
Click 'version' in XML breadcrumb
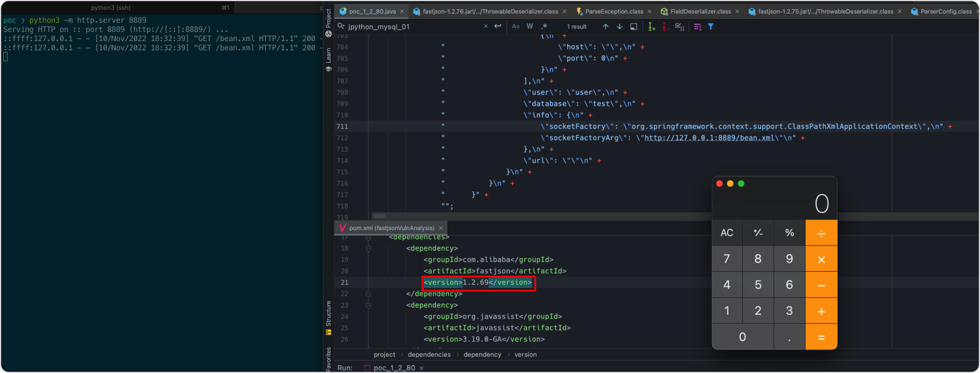pyautogui.click(x=525, y=354)
